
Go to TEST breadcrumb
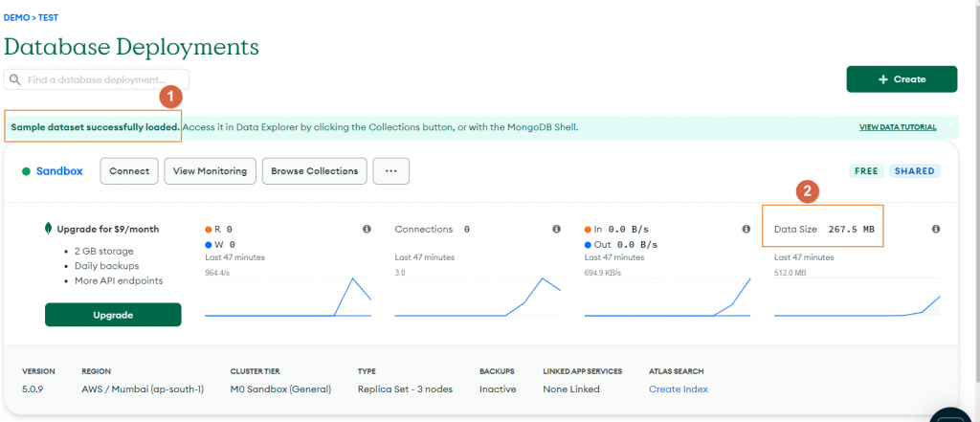tap(48, 17)
